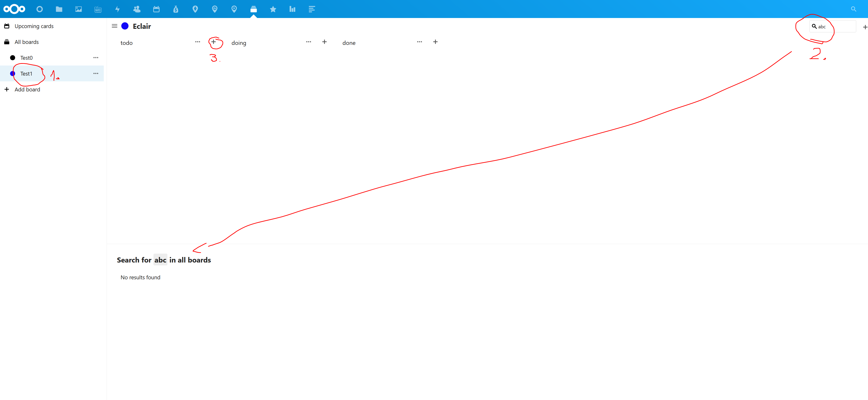
Task: Select the Deck app icon
Action: [x=254, y=9]
